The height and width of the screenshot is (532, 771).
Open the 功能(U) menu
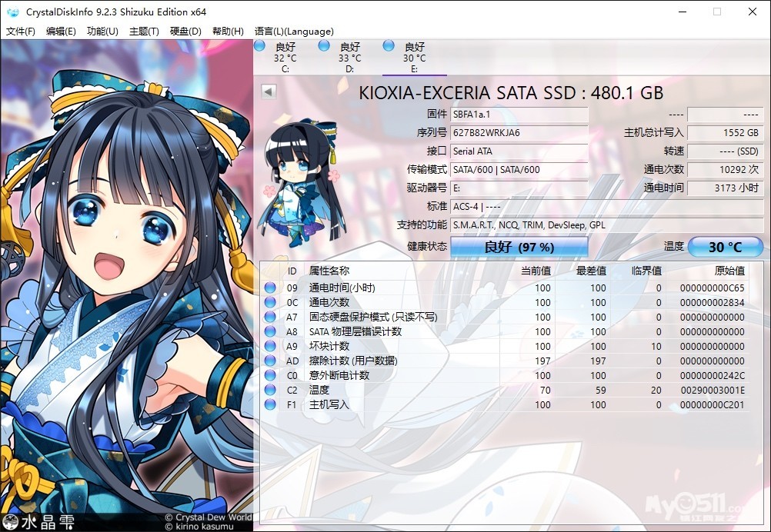click(102, 32)
